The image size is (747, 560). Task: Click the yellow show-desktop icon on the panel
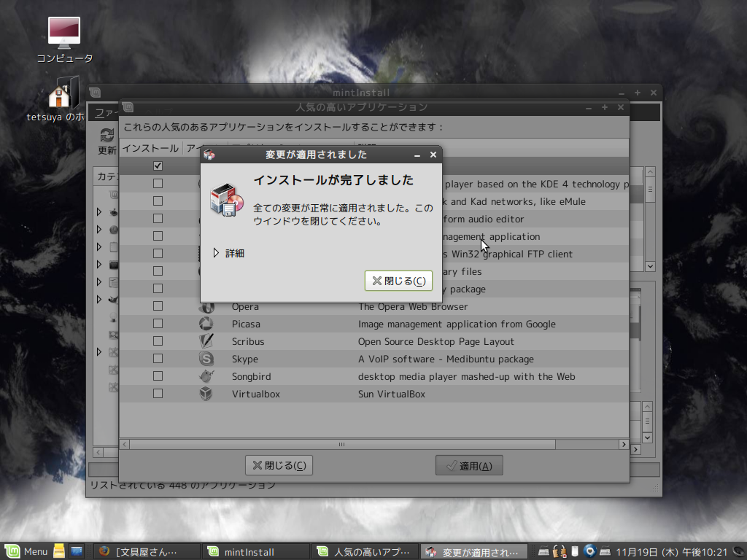(x=59, y=551)
